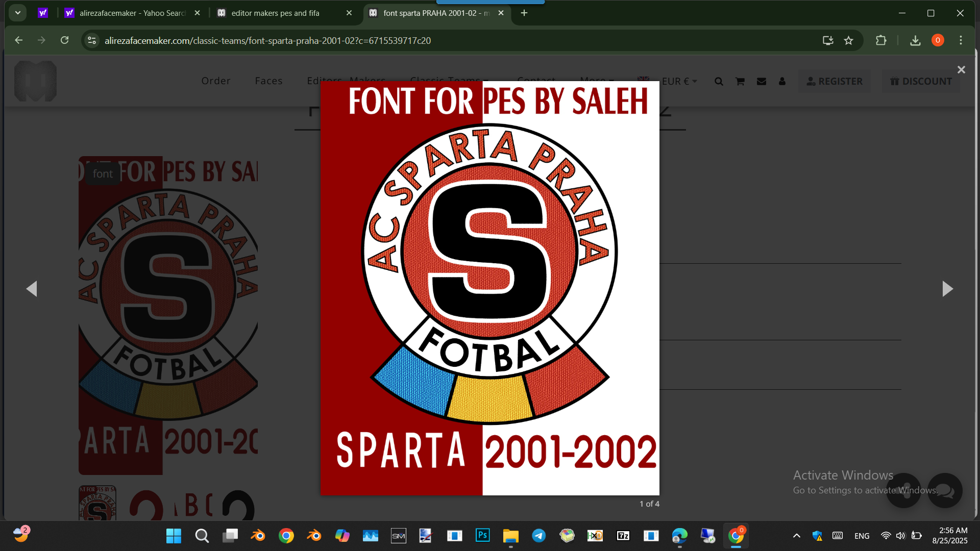The image size is (980, 551).
Task: Open Windows taskbar Search
Action: pos(202,536)
